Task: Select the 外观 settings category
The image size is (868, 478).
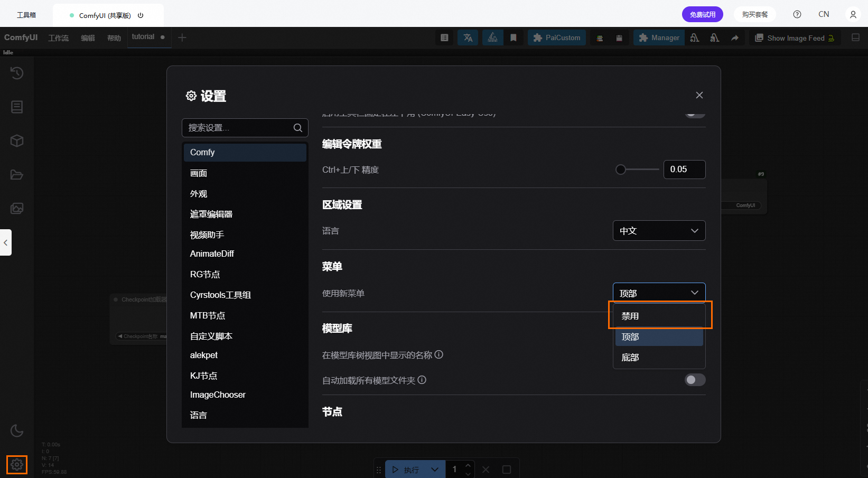Action: pos(245,194)
